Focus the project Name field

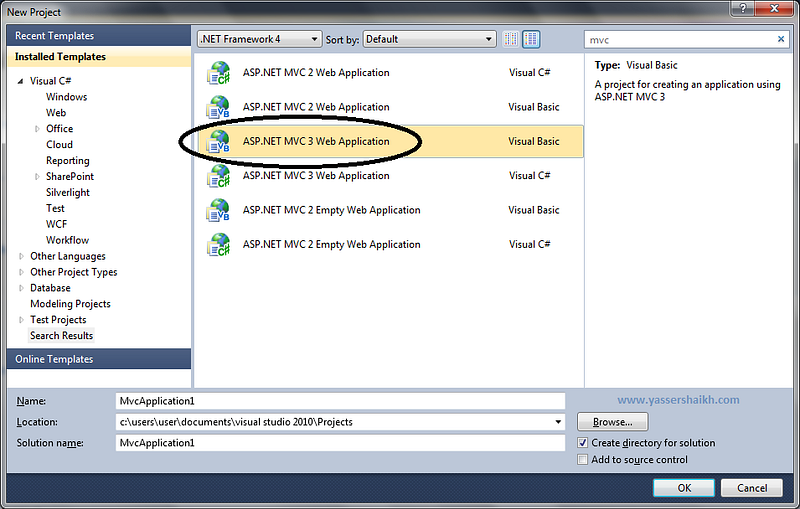point(340,401)
